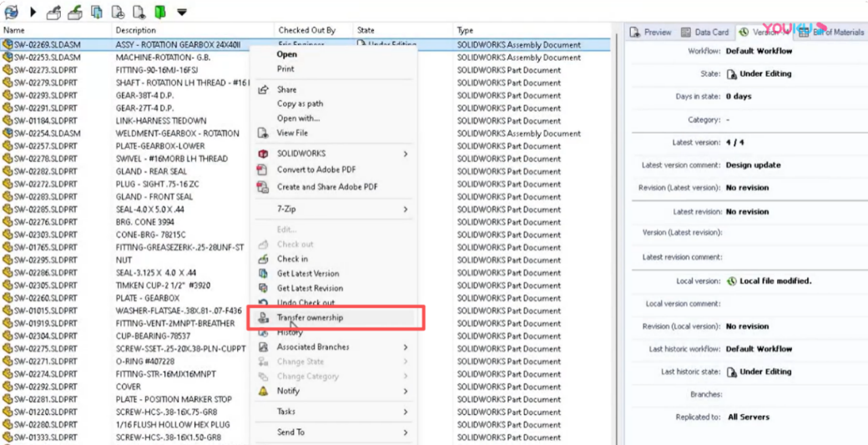Click the blue Refresh icon in the toolbar

click(x=11, y=11)
